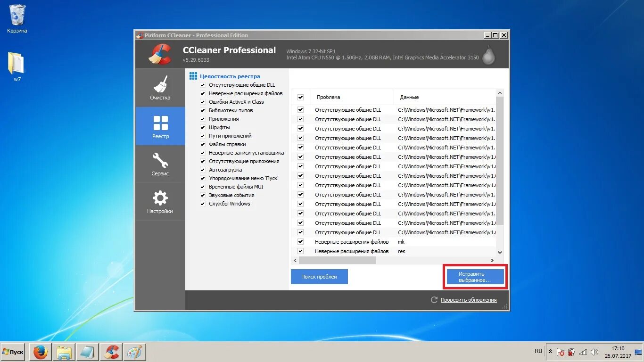The image size is (644, 362).
Task: Uncheck the row with data res
Action: coord(301,251)
